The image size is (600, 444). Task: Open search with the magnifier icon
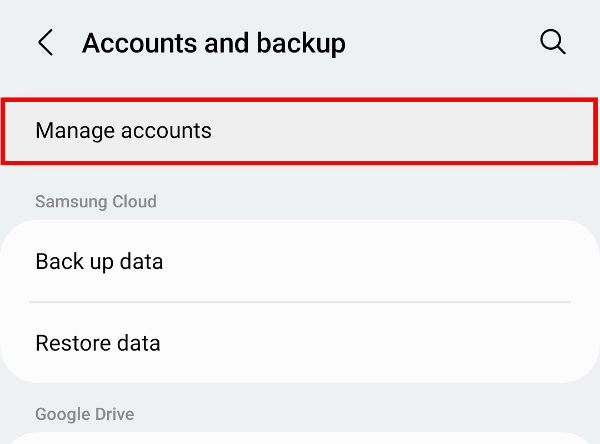pyautogui.click(x=552, y=42)
